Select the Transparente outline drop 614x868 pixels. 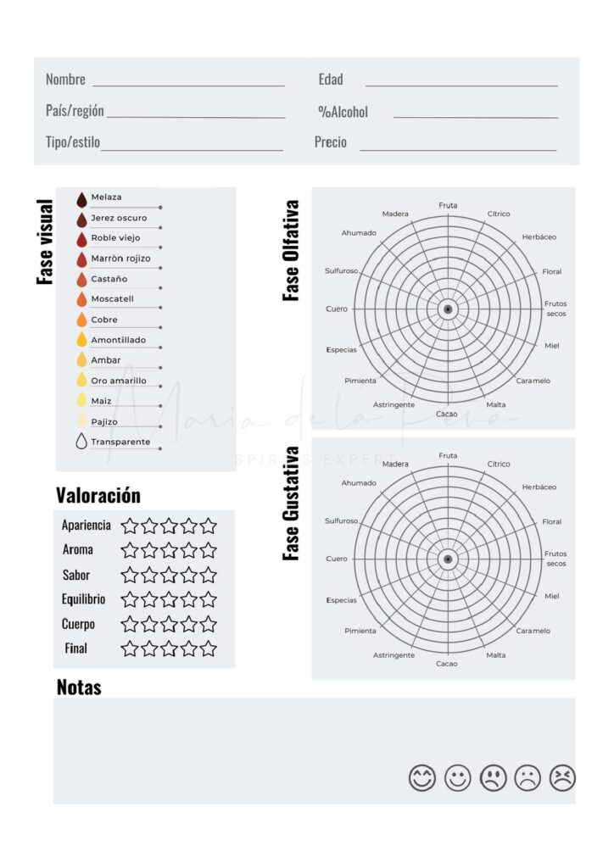coord(81,442)
